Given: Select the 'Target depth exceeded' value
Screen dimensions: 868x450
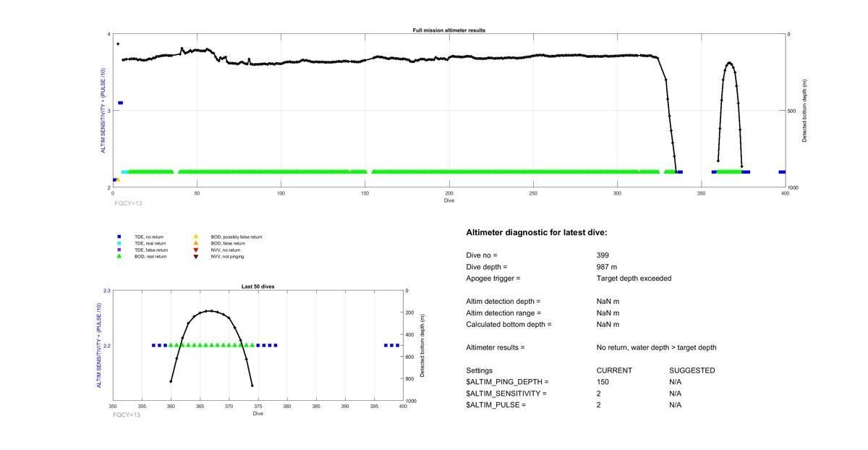Looking at the screenshot, I should [634, 279].
